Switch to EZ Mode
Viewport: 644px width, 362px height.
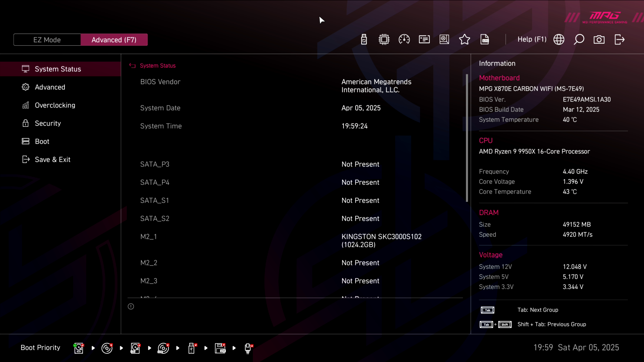(47, 40)
